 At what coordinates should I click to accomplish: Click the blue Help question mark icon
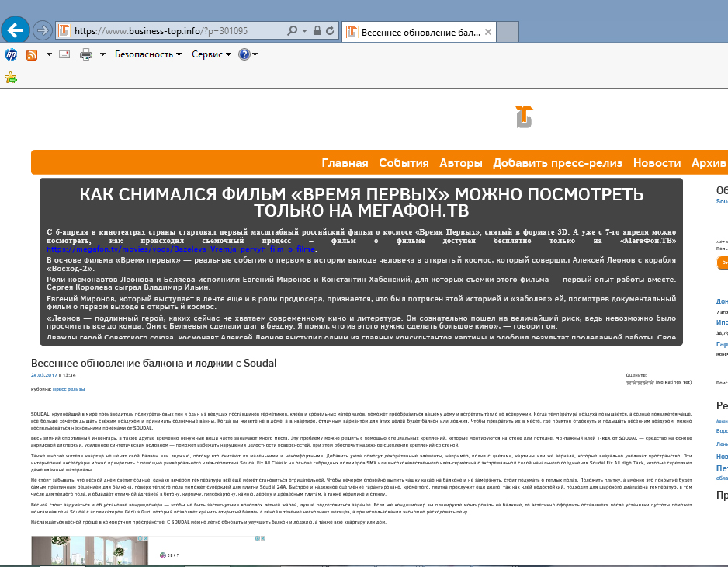244,54
